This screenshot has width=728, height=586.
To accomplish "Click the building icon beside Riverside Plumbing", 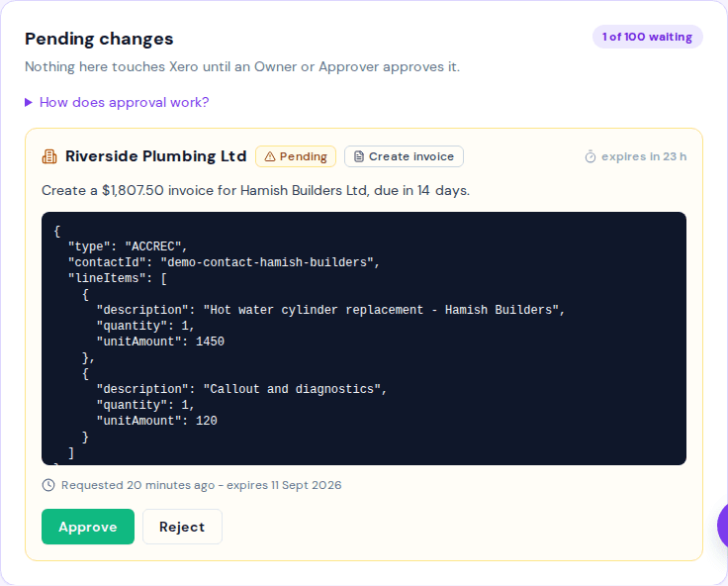I will click(x=49, y=156).
